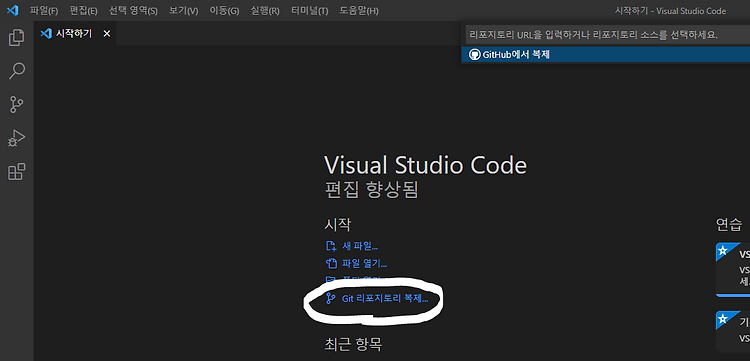Open the 이동(G) menu
The width and height of the screenshot is (750, 361).
(x=224, y=11)
